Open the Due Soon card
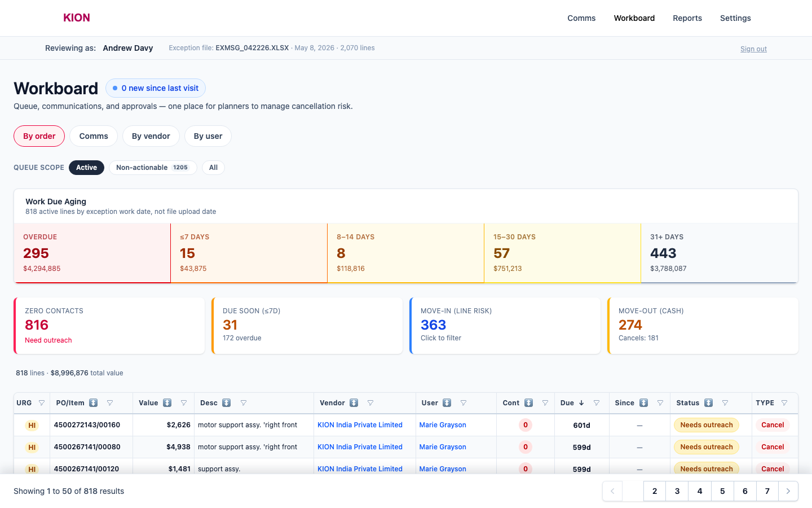 point(307,326)
